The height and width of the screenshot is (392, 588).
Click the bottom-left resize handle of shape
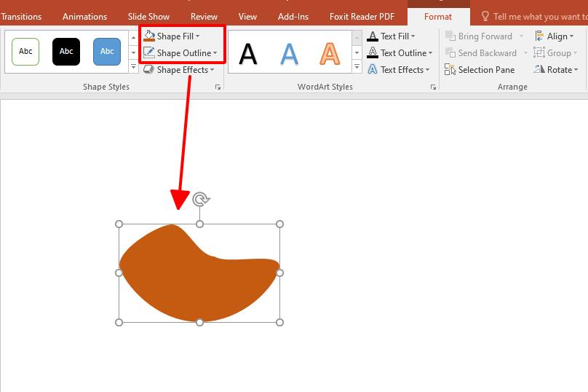(119, 322)
